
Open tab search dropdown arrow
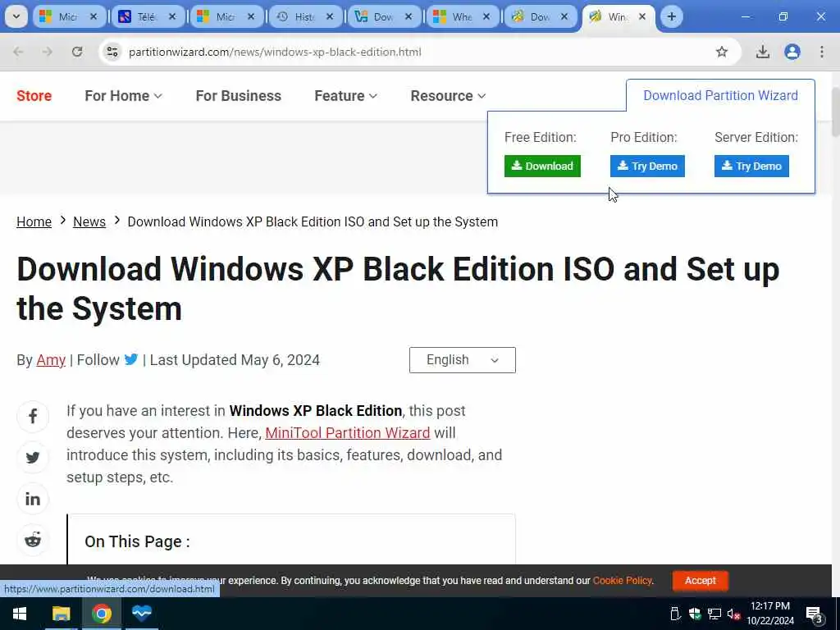[16, 16]
